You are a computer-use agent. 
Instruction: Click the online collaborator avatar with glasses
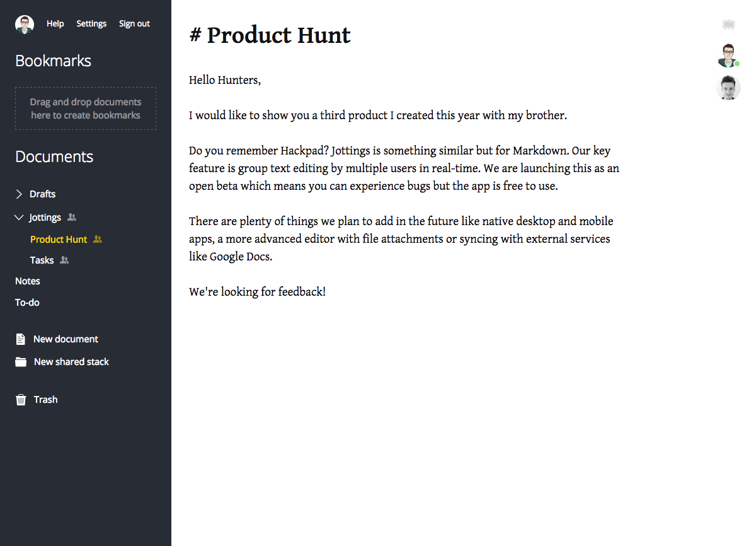point(728,55)
